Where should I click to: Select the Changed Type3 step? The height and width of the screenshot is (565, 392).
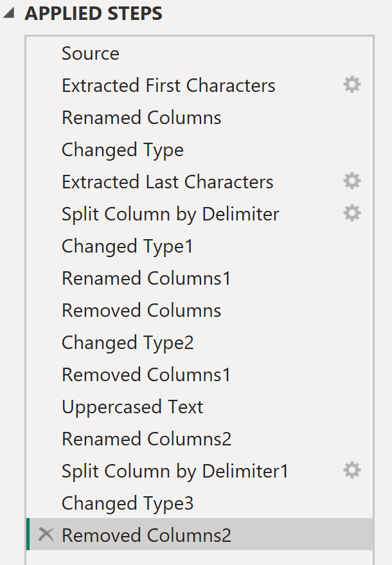tap(127, 503)
